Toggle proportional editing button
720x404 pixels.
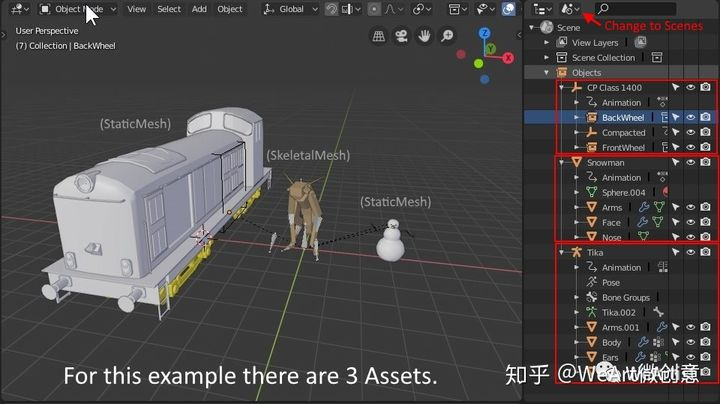(374, 9)
